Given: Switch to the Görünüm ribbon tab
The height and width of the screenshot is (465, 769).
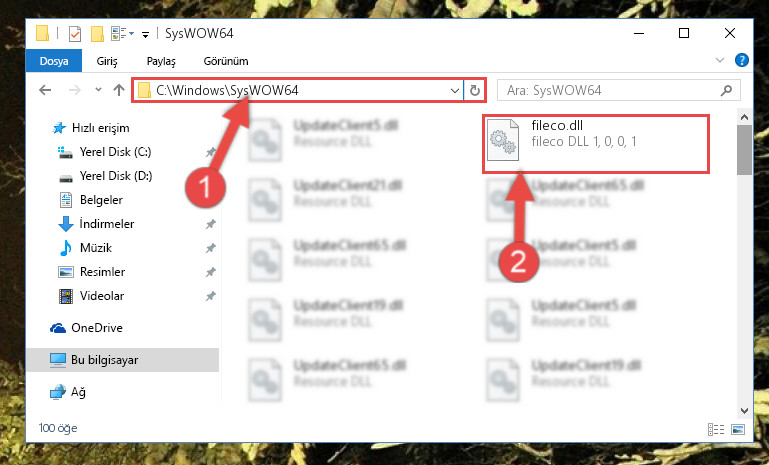Looking at the screenshot, I should (226, 61).
